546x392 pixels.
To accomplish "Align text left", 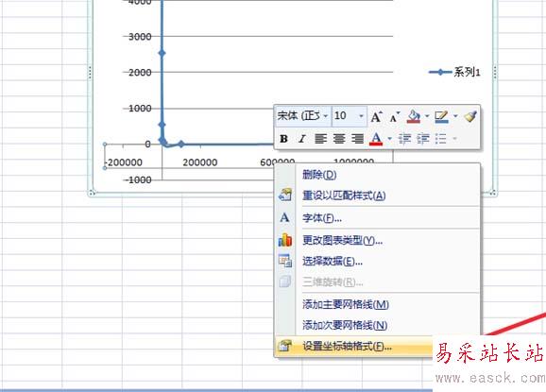I will point(320,139).
